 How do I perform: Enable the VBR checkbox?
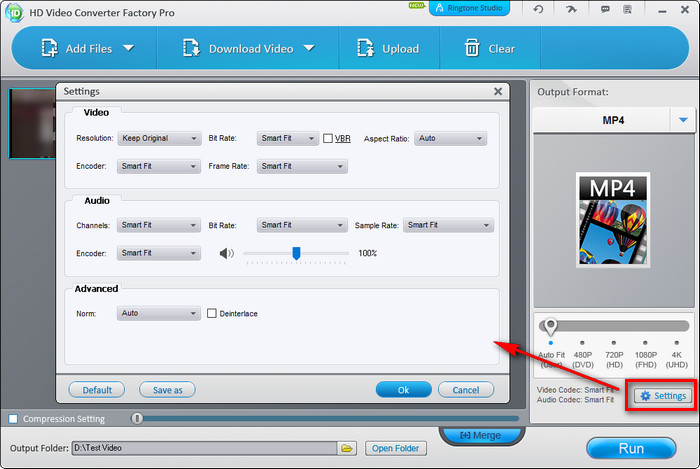[x=328, y=138]
